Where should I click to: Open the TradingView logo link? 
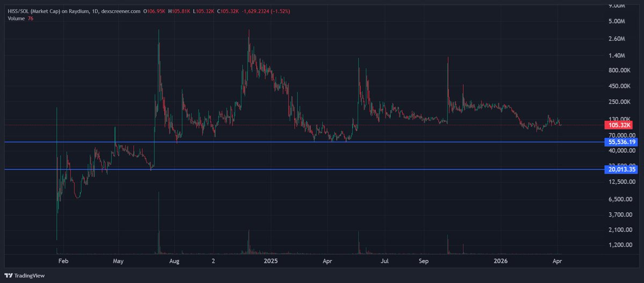click(26, 275)
